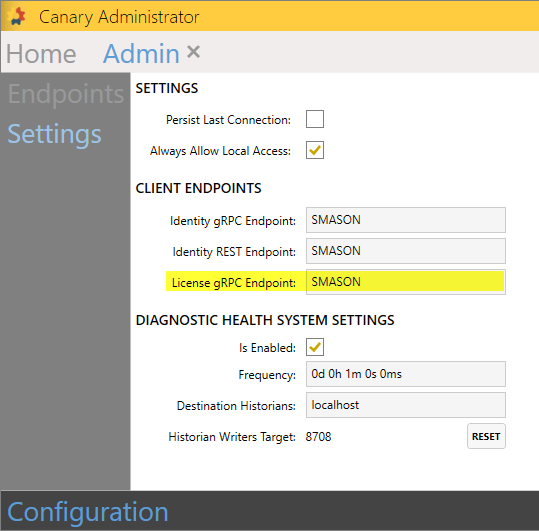Click the Historian Writers Target value 8708
This screenshot has height=531, width=539.
point(318,437)
